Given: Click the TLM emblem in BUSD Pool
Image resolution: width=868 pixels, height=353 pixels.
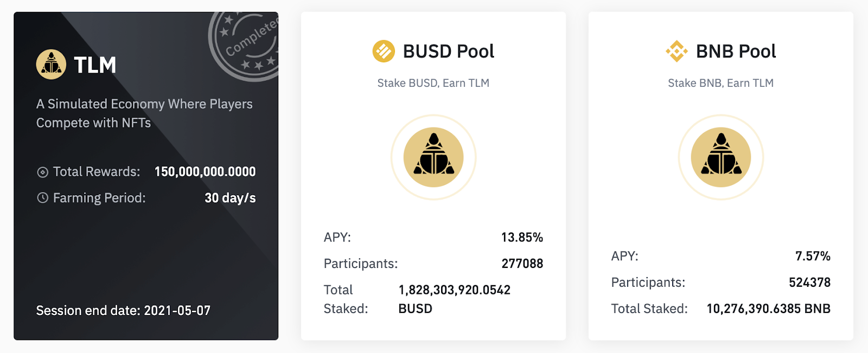Looking at the screenshot, I should tap(433, 157).
